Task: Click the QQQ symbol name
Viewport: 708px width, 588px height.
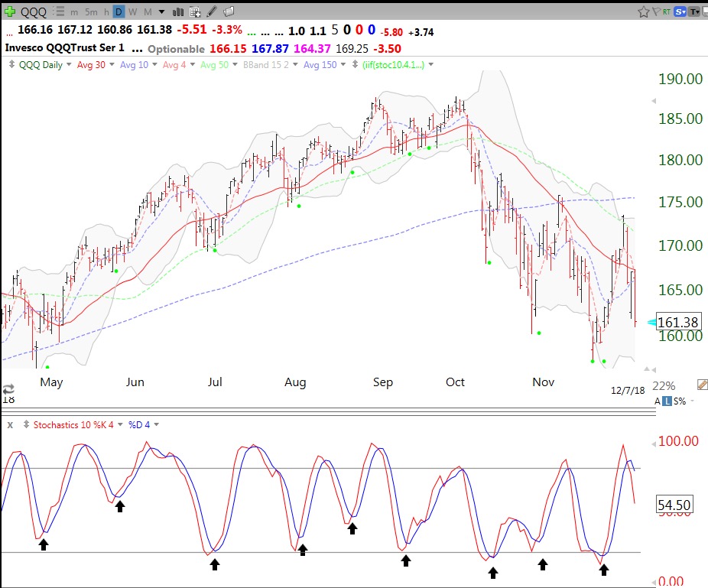Action: click(34, 11)
